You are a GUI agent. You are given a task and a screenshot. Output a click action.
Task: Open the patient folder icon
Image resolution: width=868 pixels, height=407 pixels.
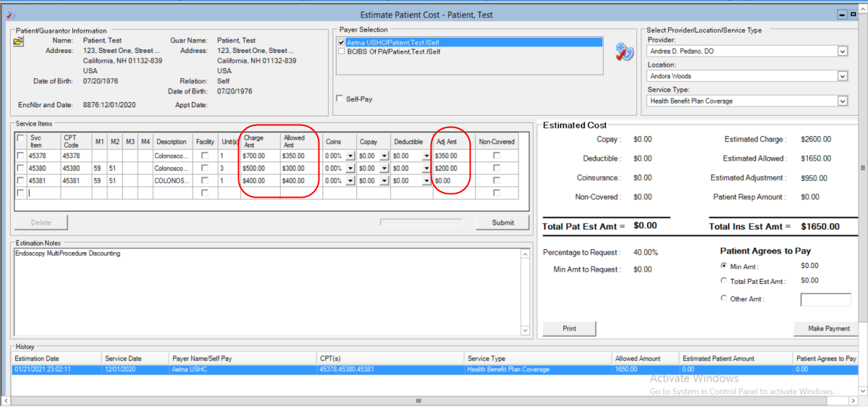pos(20,41)
